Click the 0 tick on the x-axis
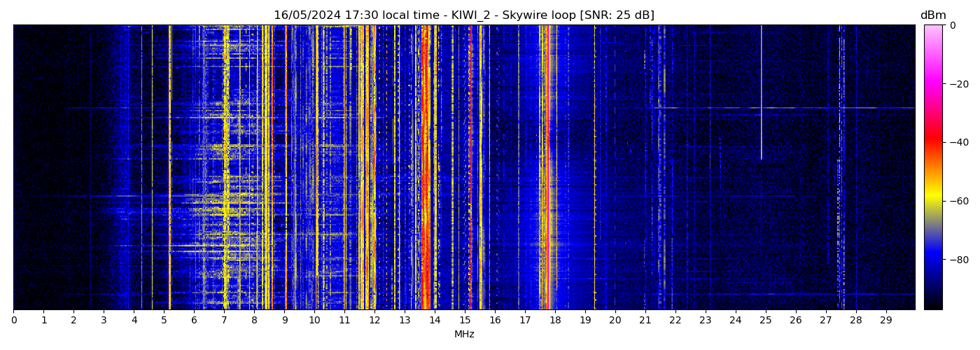 coord(13,321)
